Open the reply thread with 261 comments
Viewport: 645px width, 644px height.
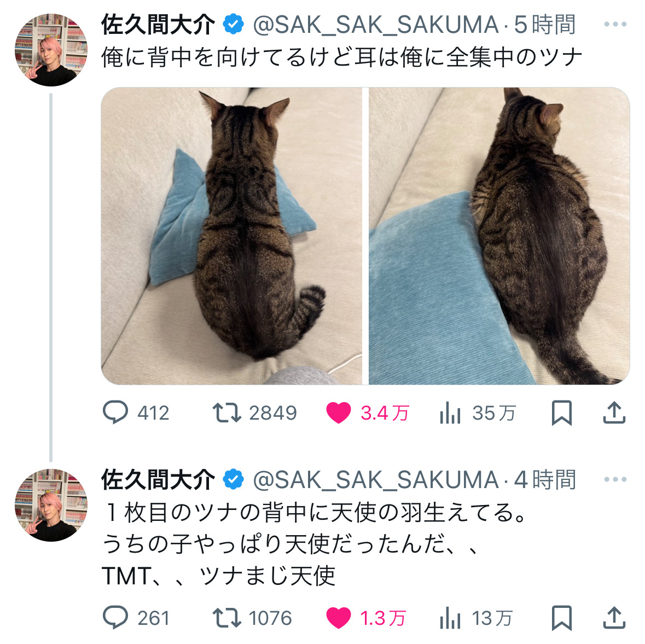[136, 618]
